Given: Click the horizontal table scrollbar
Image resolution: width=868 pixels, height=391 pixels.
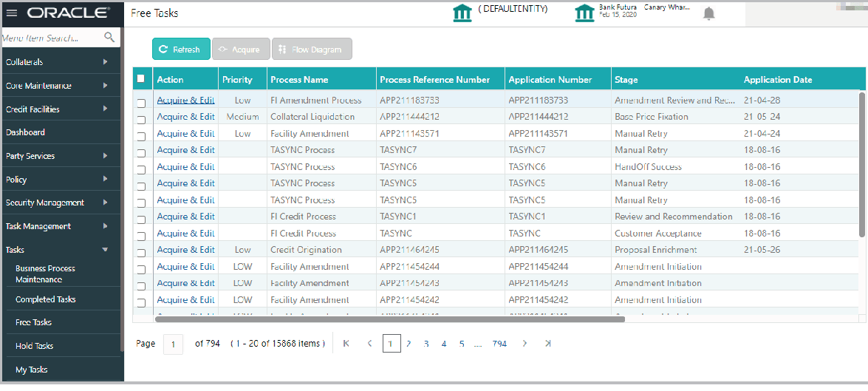Looking at the screenshot, I should pos(390,319).
